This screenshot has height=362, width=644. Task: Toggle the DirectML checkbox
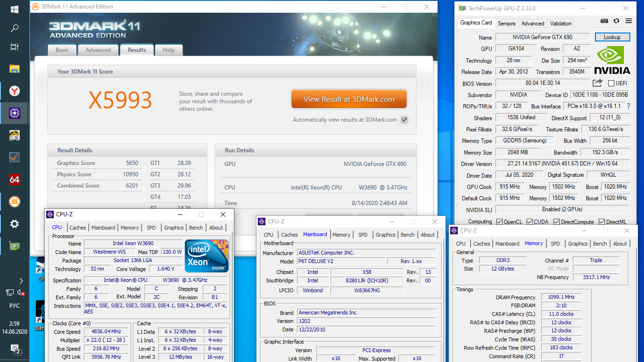coord(602,222)
